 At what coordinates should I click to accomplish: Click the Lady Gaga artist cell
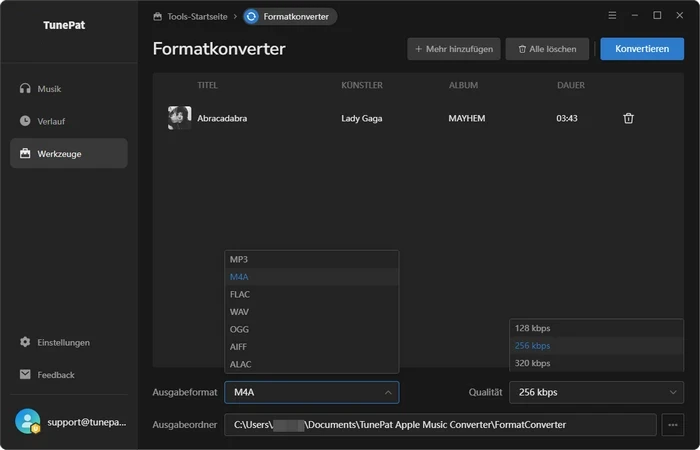tap(362, 118)
